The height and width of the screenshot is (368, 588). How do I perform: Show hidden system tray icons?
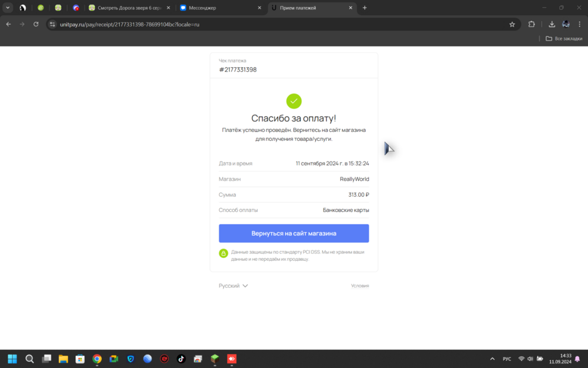tap(492, 359)
